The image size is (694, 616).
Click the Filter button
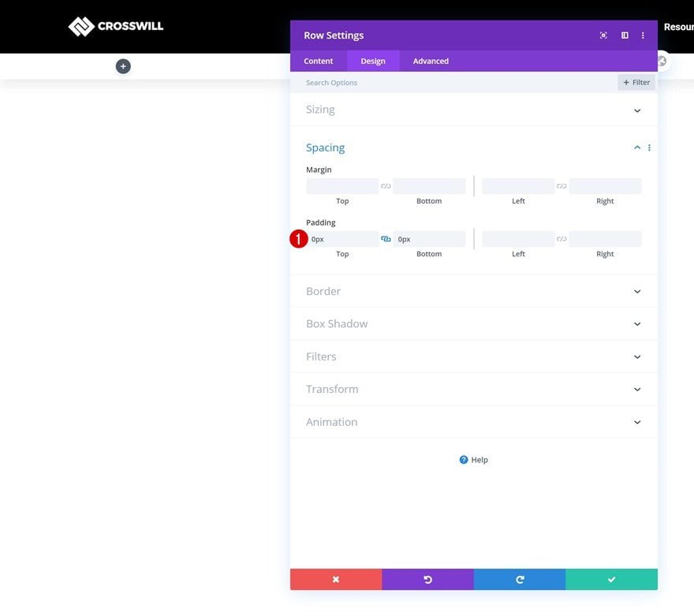click(636, 82)
